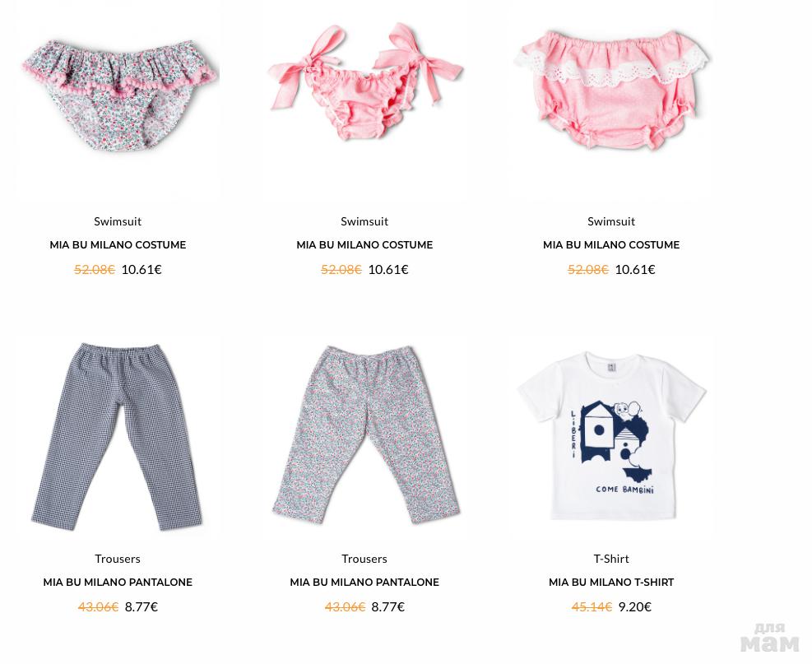Open the white Liberi Come Bambini t-shirt image

(611, 435)
